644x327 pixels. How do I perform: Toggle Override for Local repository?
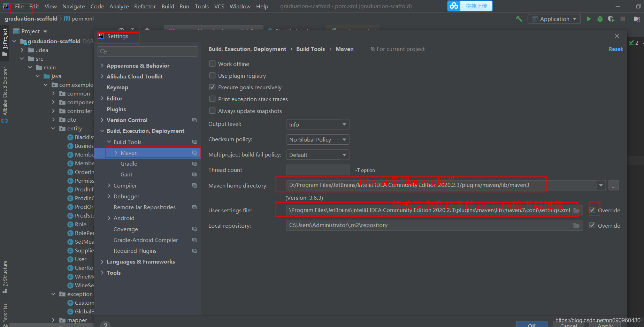pyautogui.click(x=592, y=226)
